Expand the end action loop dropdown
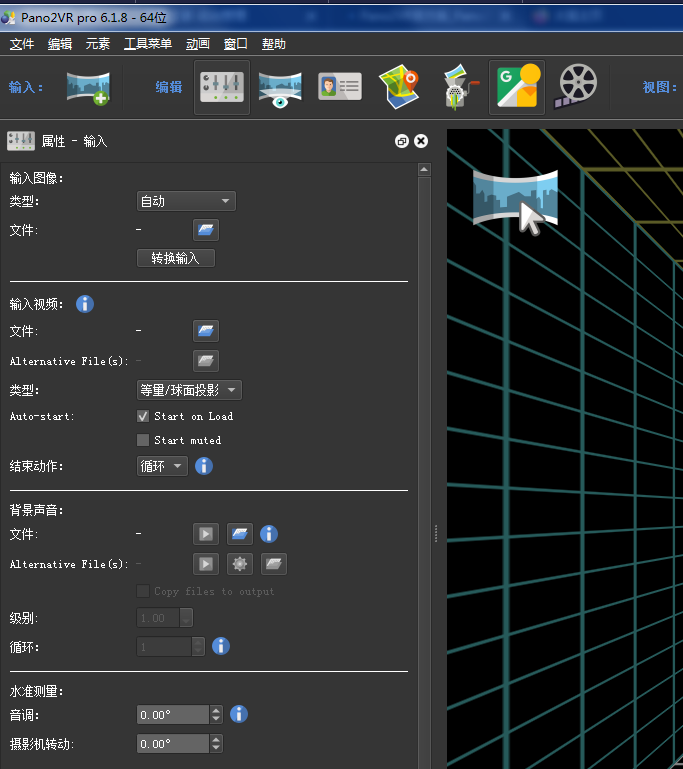Viewport: 683px width, 769px height. pyautogui.click(x=162, y=466)
